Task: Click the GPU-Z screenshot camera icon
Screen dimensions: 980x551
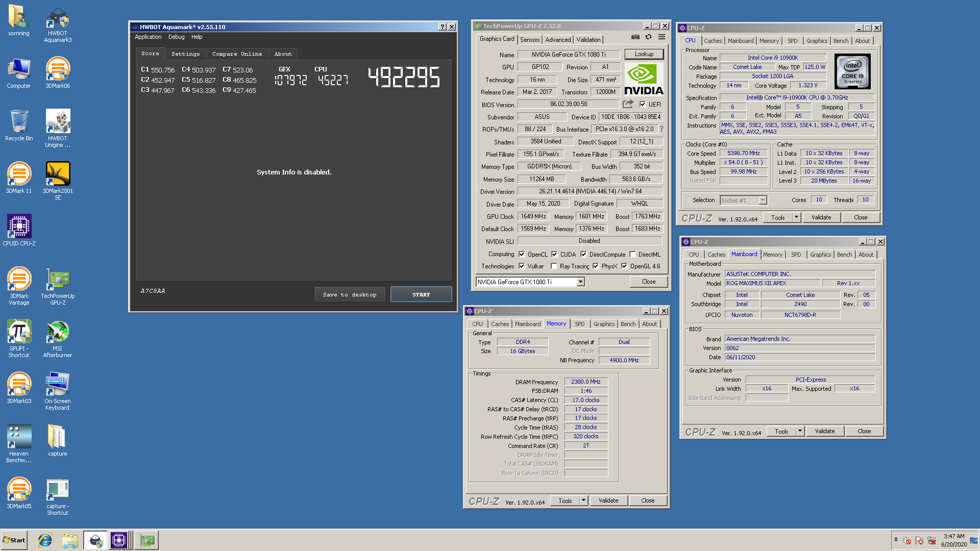Action: click(635, 37)
